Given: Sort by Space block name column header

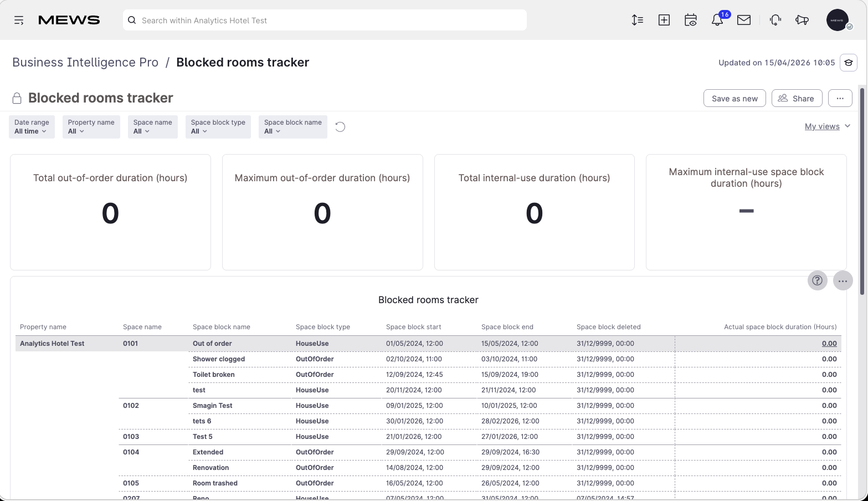Looking at the screenshot, I should pos(222,327).
